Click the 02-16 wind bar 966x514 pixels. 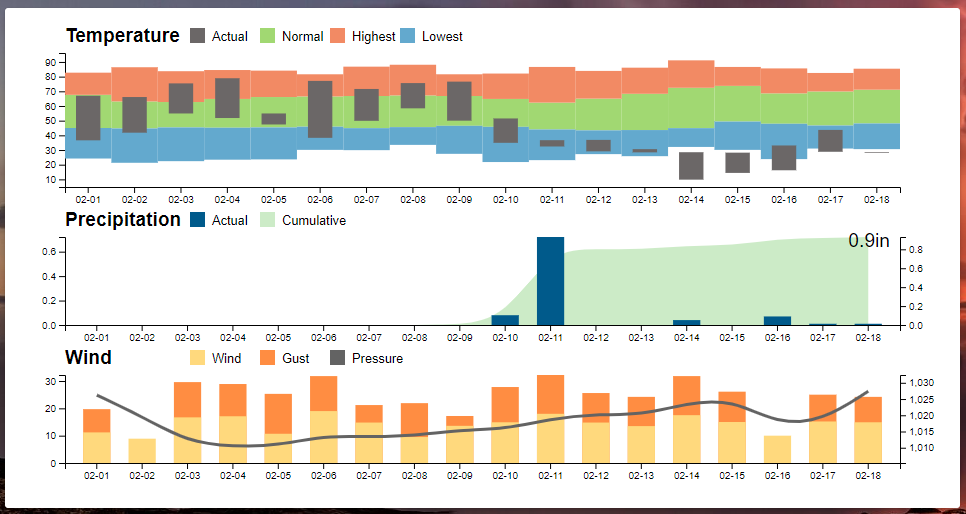tap(777, 449)
